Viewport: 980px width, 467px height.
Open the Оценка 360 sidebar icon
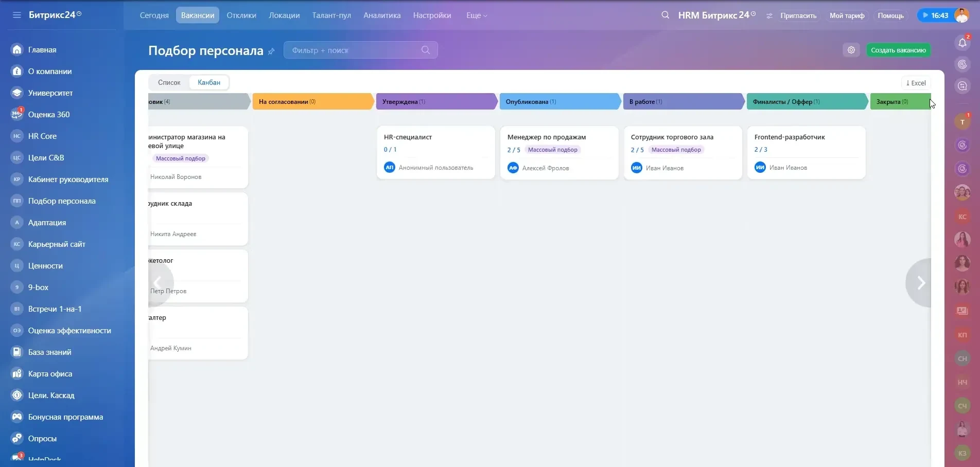point(17,114)
